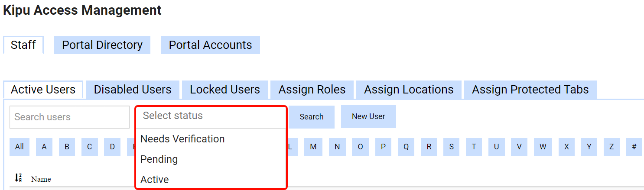The height and width of the screenshot is (190, 644).
Task: Switch to the Portal Directory tab
Action: (102, 45)
